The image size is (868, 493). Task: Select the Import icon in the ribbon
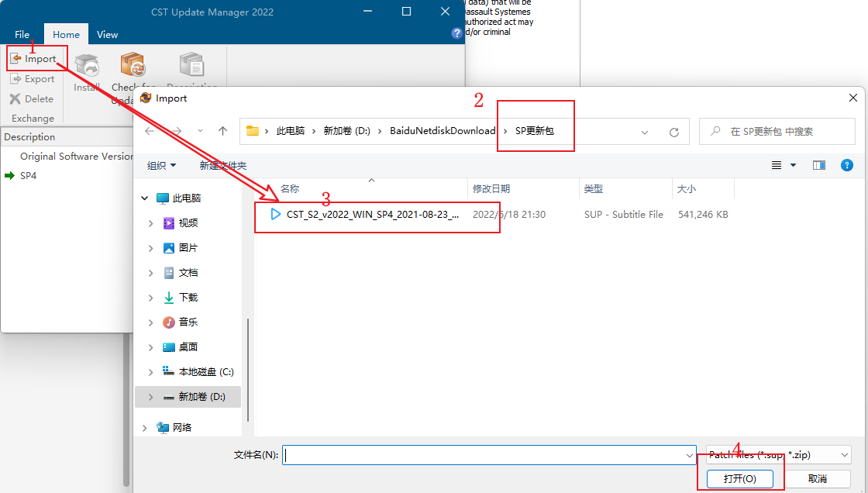tap(36, 57)
